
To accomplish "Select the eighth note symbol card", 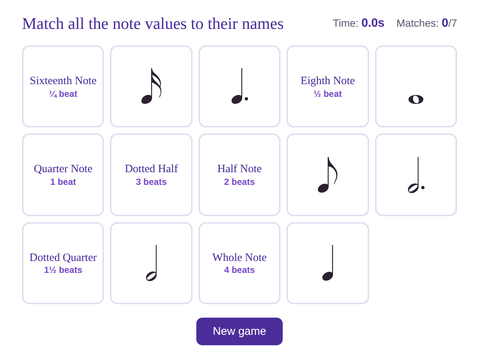I will (x=328, y=175).
